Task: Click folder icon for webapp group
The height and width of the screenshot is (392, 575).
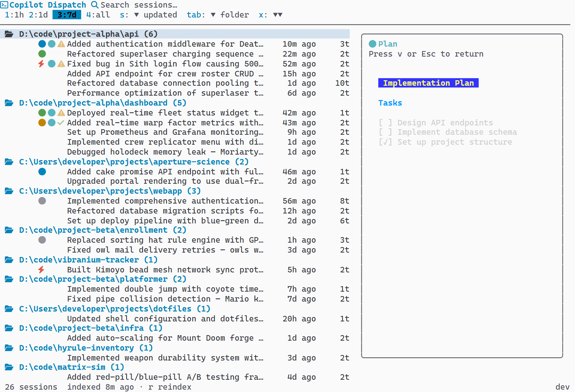Action: coord(9,191)
